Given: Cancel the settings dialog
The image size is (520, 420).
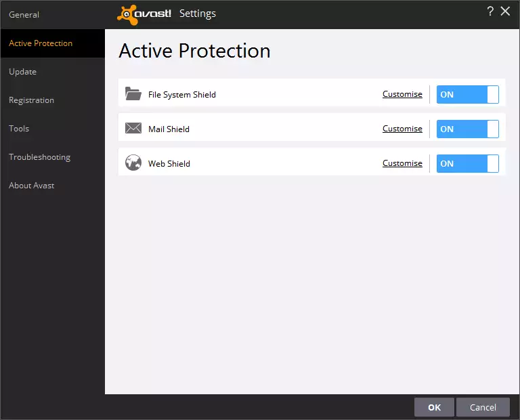Looking at the screenshot, I should tap(483, 407).
